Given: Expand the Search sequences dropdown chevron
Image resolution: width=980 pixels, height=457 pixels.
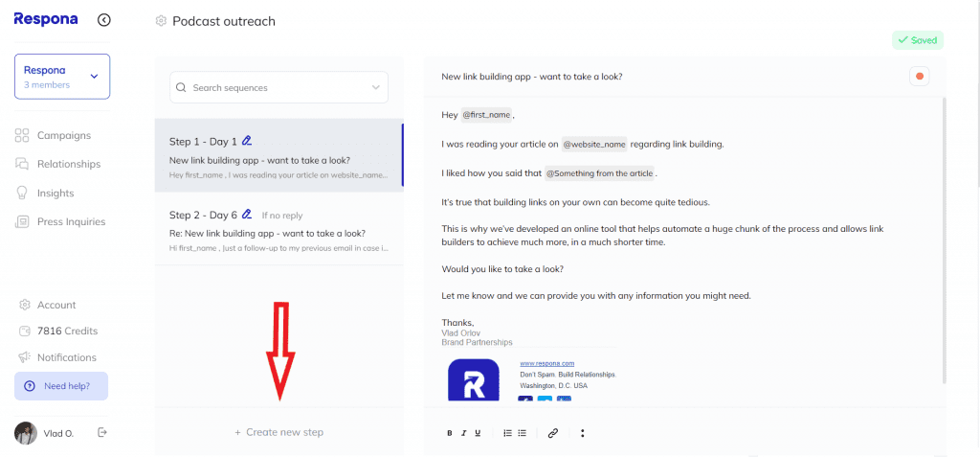Looking at the screenshot, I should 375,87.
